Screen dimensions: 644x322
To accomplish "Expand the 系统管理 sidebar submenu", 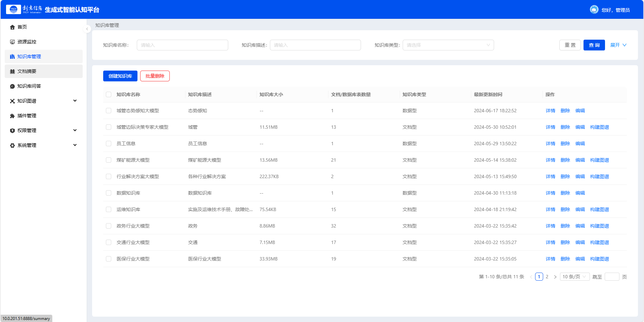I will click(75, 145).
